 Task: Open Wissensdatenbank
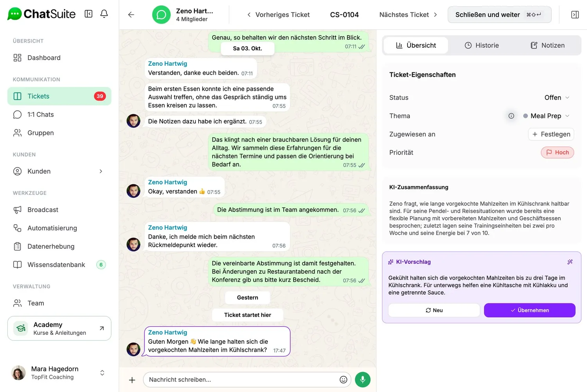coord(59,265)
